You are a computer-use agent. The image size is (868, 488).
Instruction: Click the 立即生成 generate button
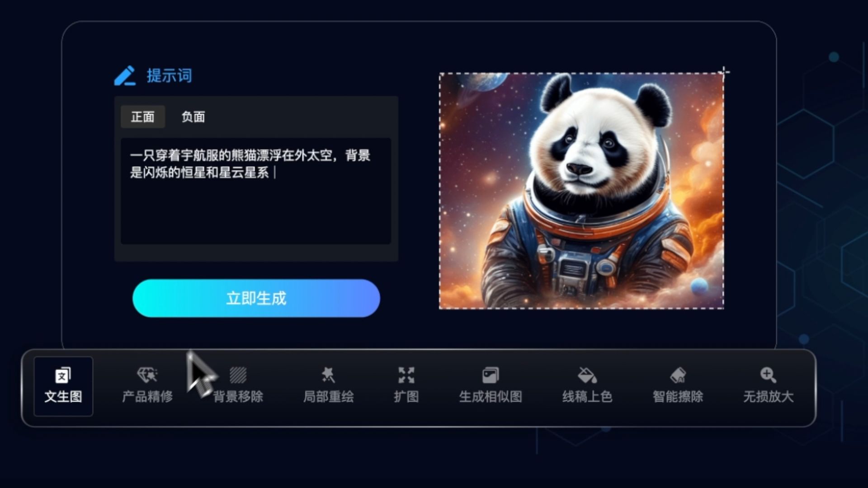(256, 298)
